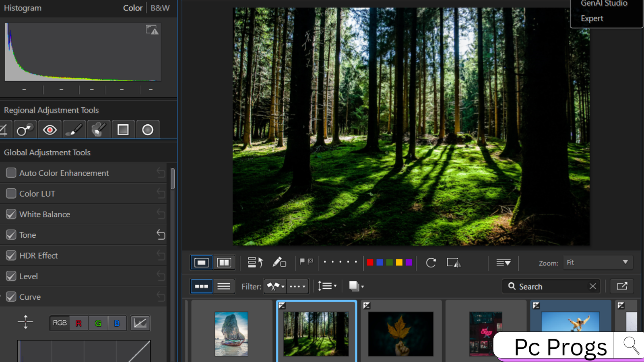Click the tone curve mode icon
The height and width of the screenshot is (362, 644).
coord(140,323)
